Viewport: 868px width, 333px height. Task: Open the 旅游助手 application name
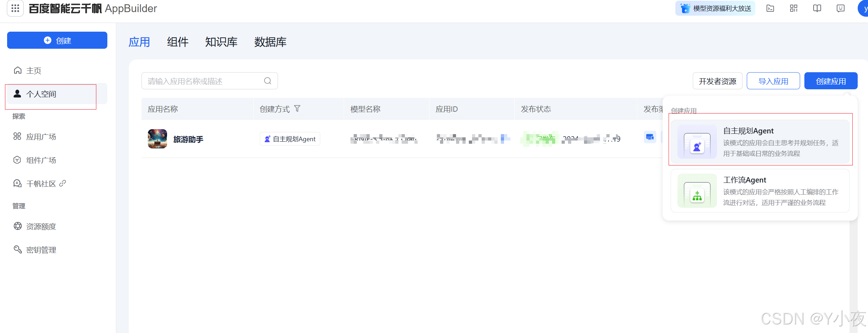(x=188, y=139)
